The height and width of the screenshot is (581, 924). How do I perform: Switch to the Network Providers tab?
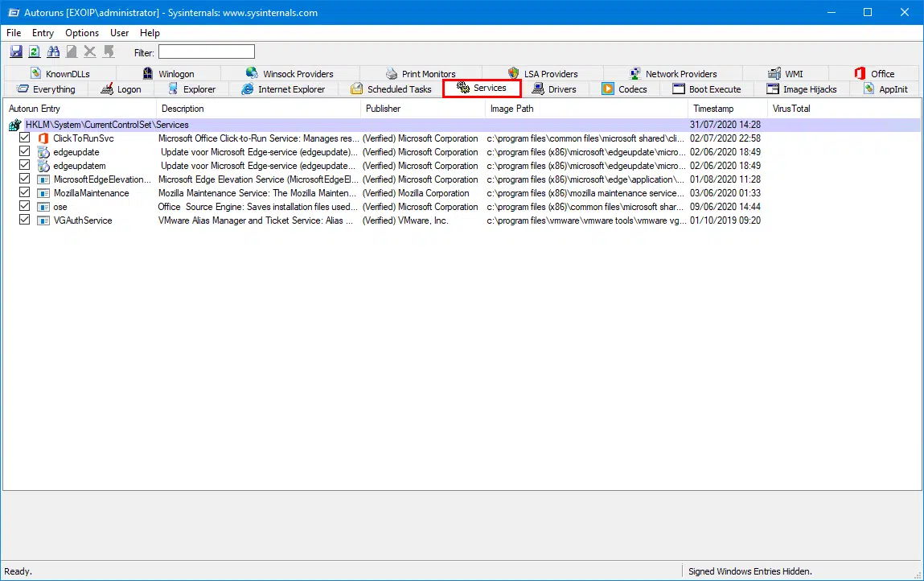tap(674, 74)
